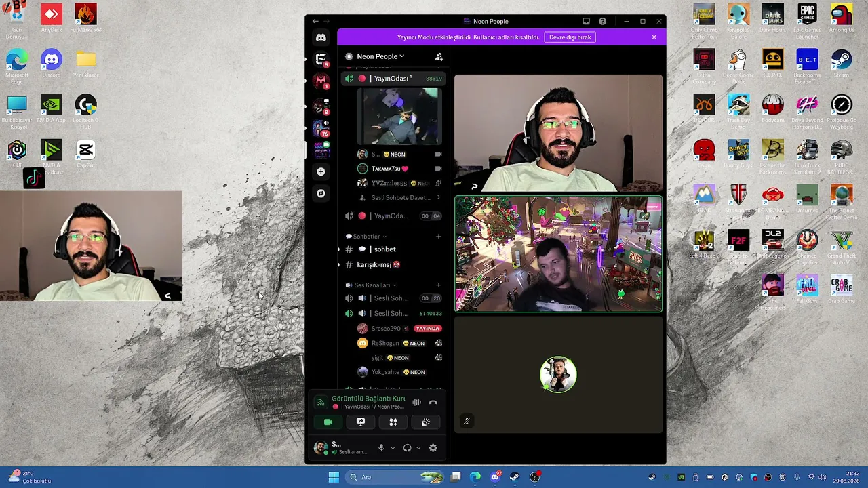This screenshot has height=488, width=868.
Task: Open Crab Game desktop shortcut
Action: pyautogui.click(x=841, y=289)
